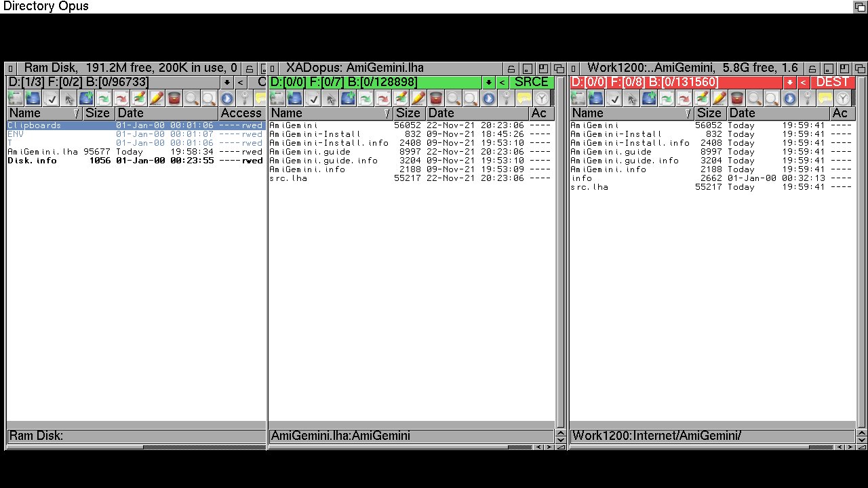Toggle the lock gadget in XADopus lister title
Viewport: 868px width, 488px height.
coord(511,68)
